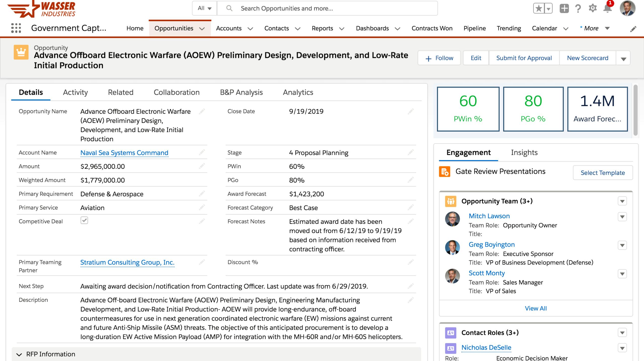644x361 pixels.
Task: Click the favorites star icon
Action: tap(539, 9)
